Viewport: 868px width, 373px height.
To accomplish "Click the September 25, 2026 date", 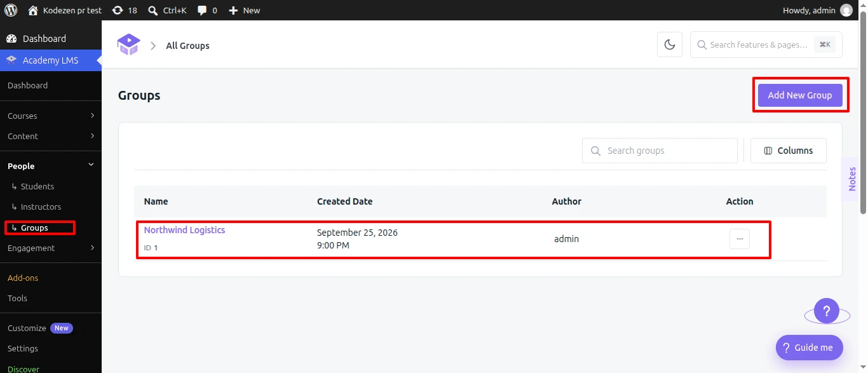I will (x=357, y=233).
